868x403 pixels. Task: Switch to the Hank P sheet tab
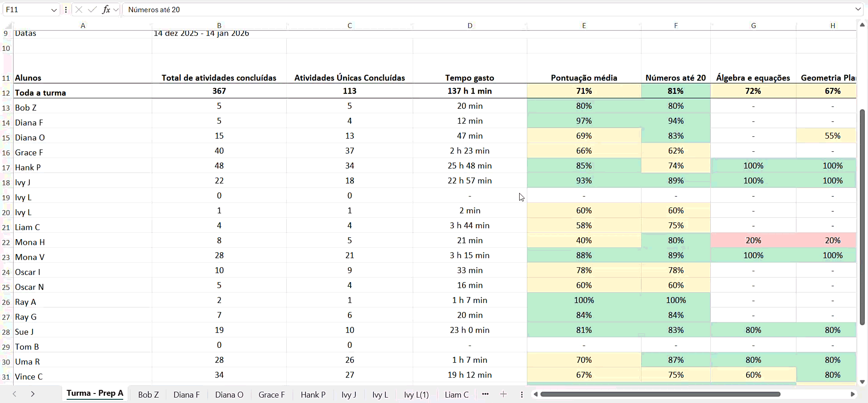[313, 394]
